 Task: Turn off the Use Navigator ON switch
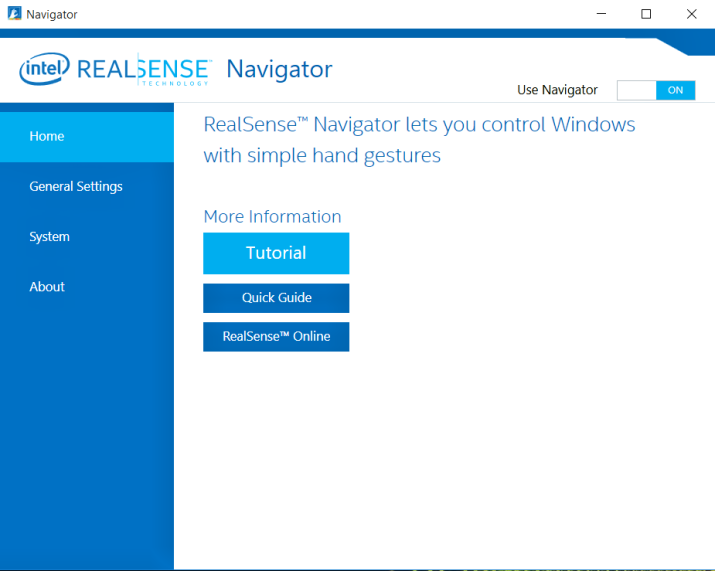(675, 90)
